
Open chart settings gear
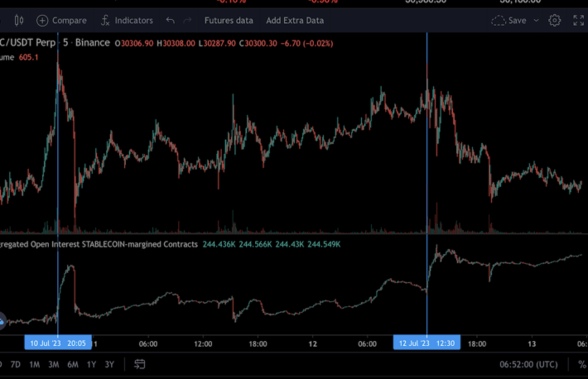point(555,20)
